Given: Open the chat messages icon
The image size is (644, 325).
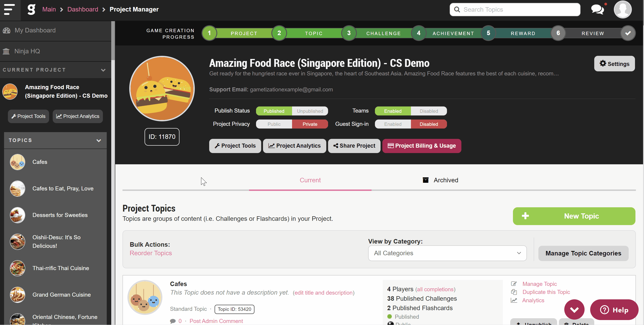Looking at the screenshot, I should coord(597,9).
